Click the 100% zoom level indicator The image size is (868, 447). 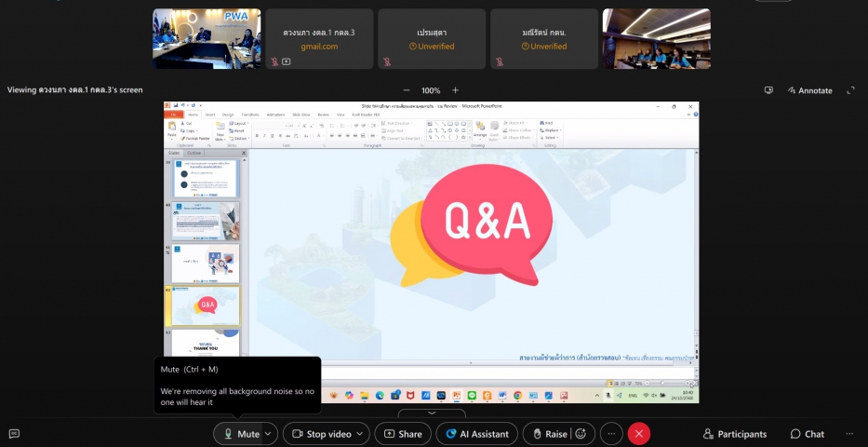pyautogui.click(x=431, y=90)
